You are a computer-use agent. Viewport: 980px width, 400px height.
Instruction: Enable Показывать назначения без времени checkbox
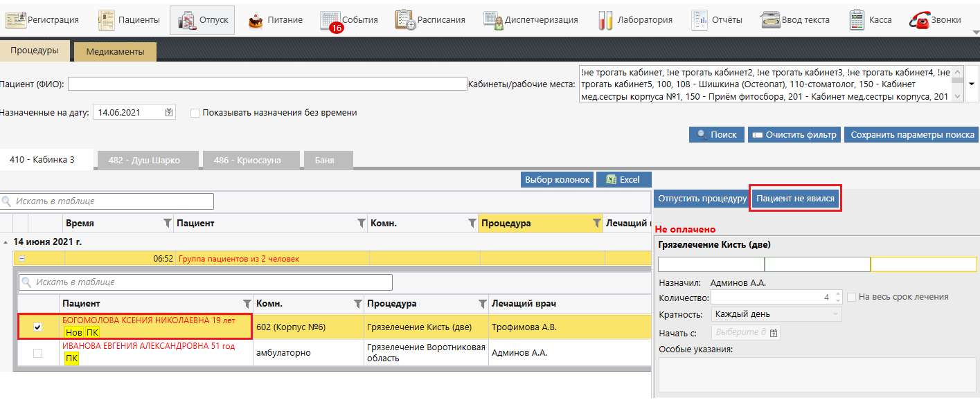pos(195,113)
